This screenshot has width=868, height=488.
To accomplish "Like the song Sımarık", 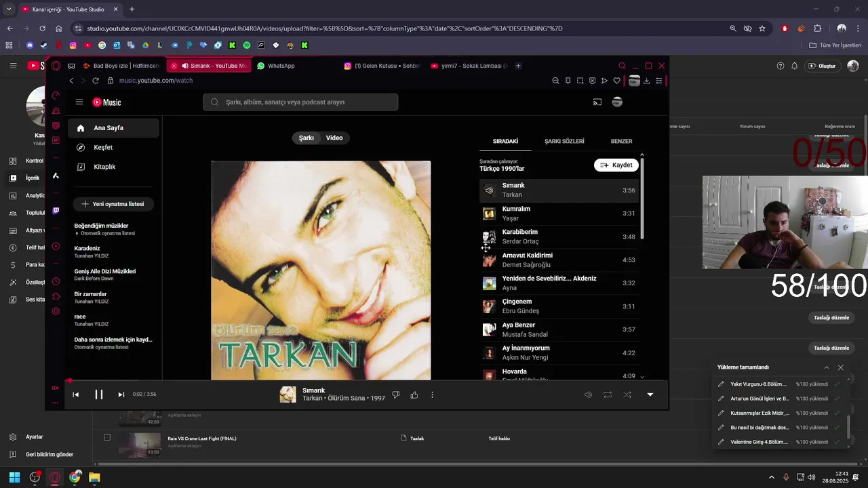I will [414, 394].
